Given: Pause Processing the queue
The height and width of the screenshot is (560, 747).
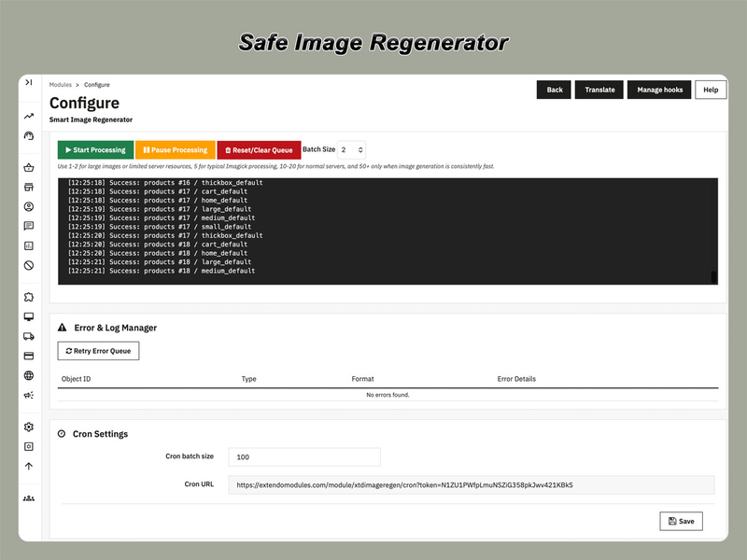Looking at the screenshot, I should click(x=176, y=149).
